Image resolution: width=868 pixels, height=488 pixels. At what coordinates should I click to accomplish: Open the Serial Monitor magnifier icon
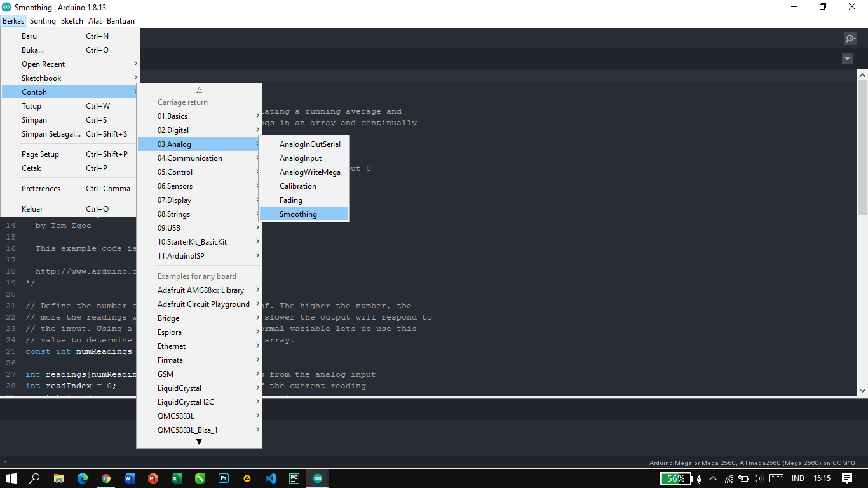(850, 39)
